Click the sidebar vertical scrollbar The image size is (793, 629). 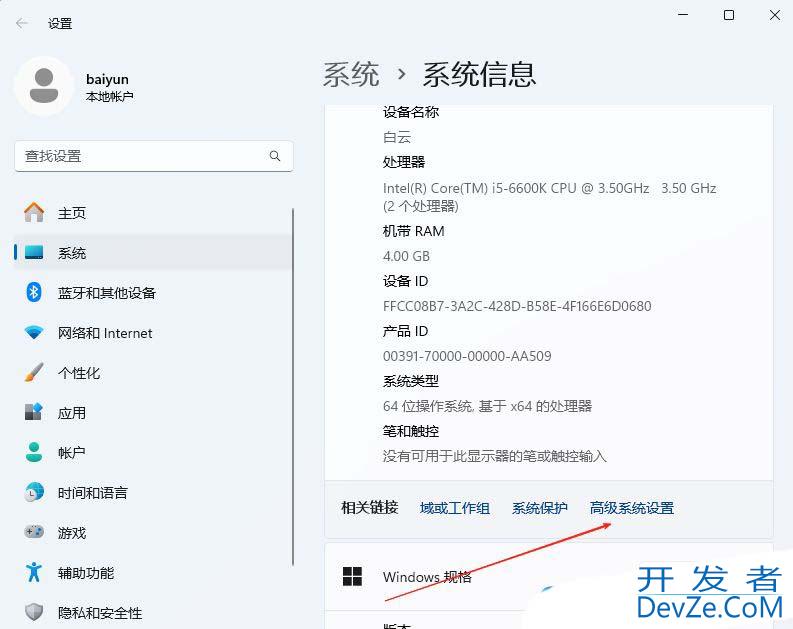[x=293, y=387]
